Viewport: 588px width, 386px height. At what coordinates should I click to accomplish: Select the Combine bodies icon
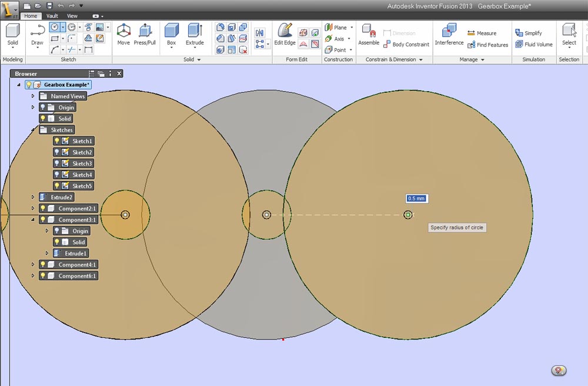pos(243,28)
